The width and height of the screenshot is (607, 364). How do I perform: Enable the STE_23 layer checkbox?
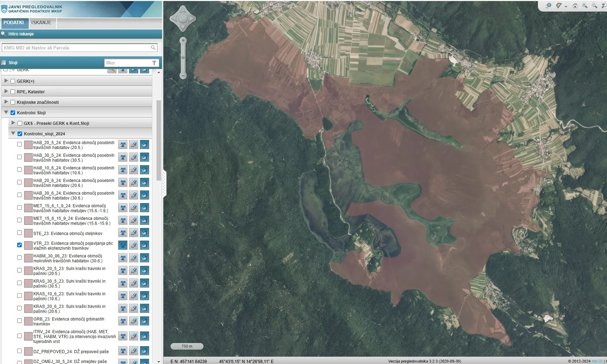(19, 233)
